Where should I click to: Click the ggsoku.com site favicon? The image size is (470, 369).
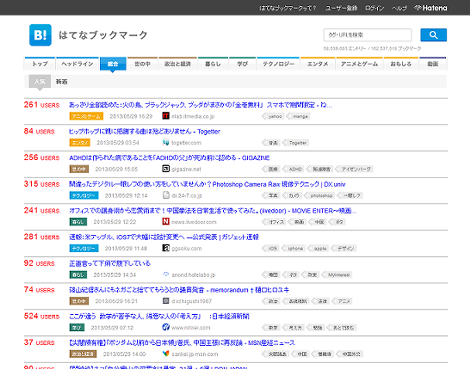166,248
